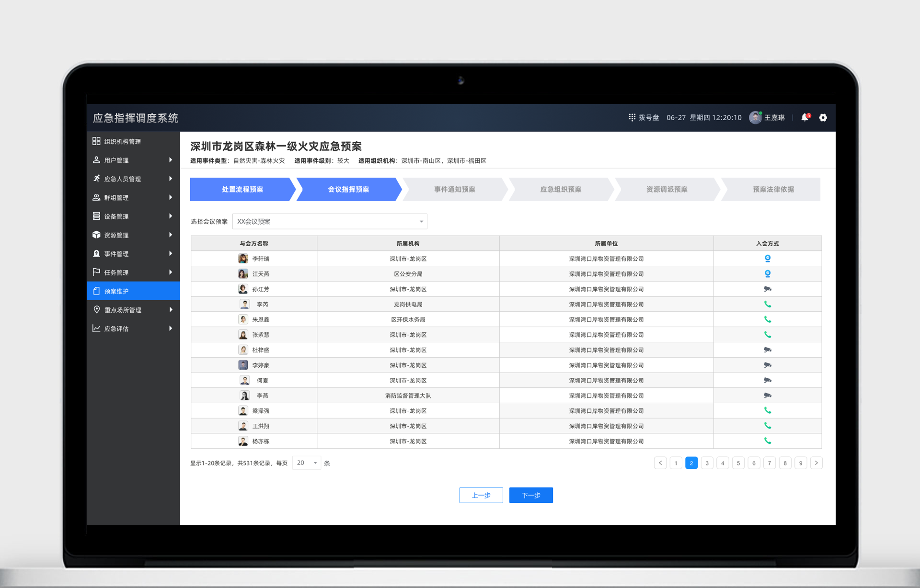Switch to the 事件通知预案 step tab
The width and height of the screenshot is (920, 588).
tap(454, 190)
